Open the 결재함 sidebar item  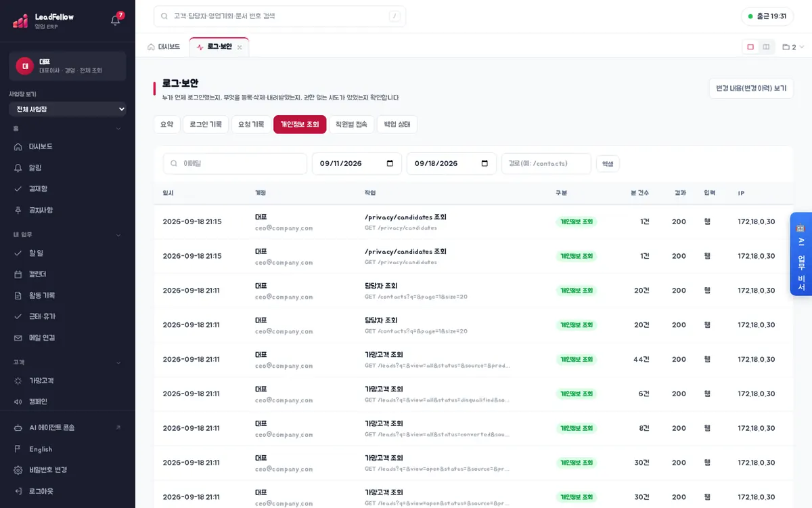click(x=68, y=188)
